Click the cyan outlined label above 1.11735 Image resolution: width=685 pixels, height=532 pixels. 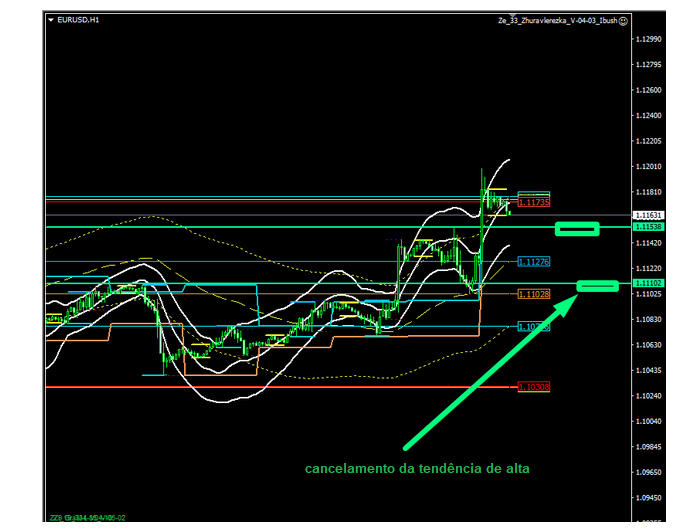(533, 194)
